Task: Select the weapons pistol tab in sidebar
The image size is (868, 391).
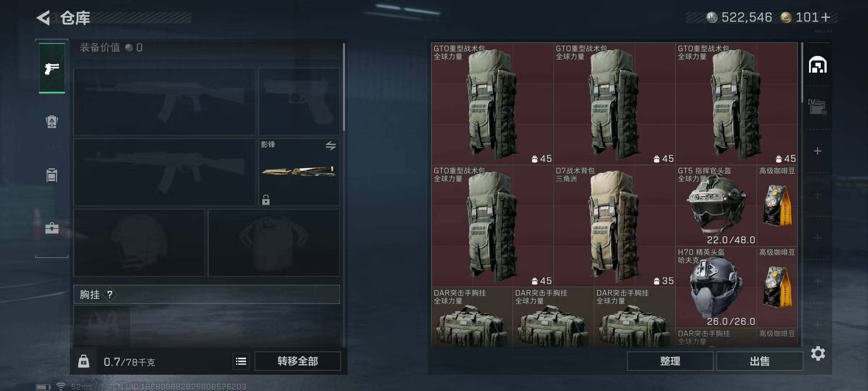Action: tap(52, 68)
